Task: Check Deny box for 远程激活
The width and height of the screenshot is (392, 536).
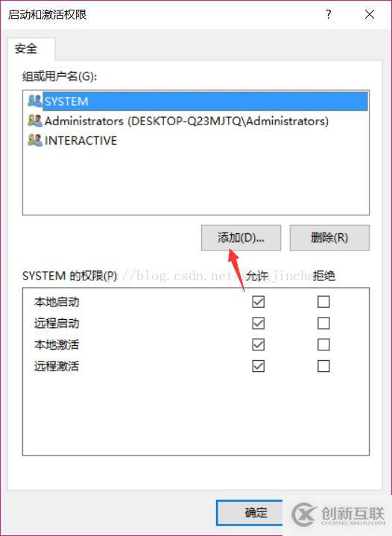Action: point(323,366)
